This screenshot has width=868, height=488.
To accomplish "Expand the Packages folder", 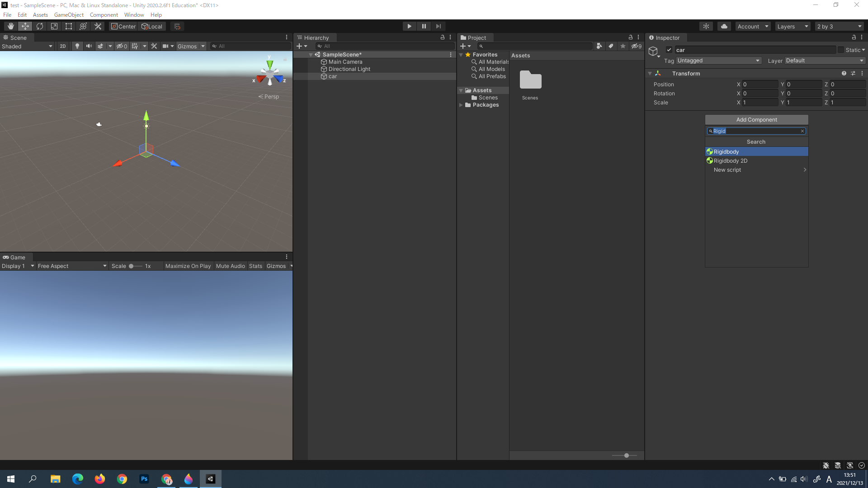I will click(x=461, y=105).
